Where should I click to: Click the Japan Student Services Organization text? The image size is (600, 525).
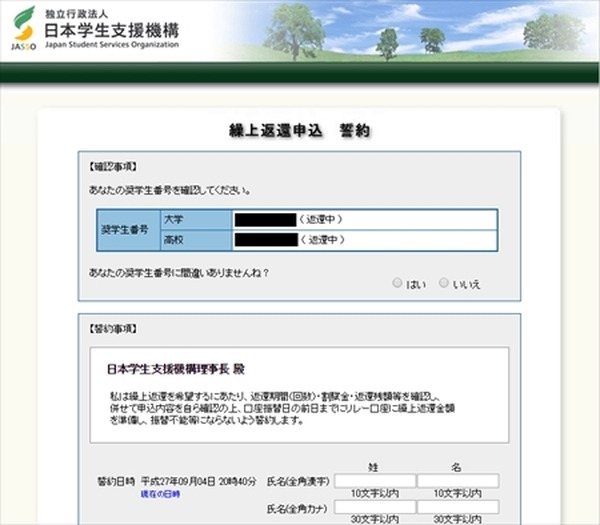[112, 44]
